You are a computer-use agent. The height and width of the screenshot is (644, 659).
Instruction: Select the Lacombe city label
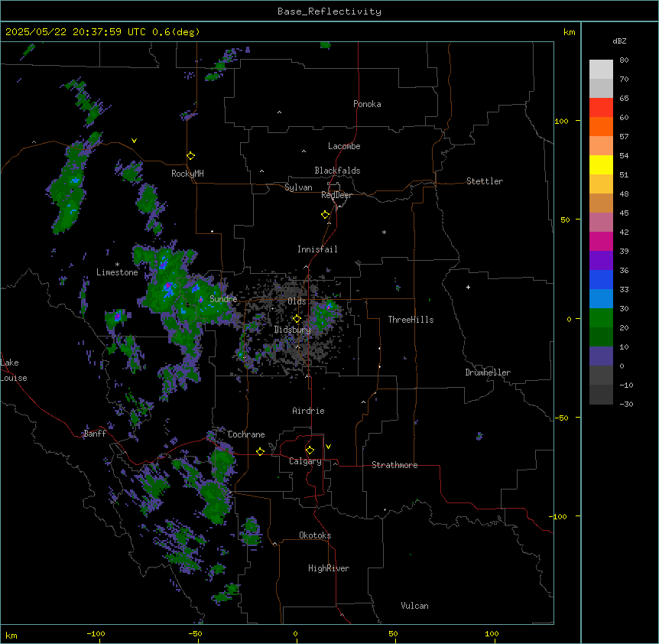[344, 146]
